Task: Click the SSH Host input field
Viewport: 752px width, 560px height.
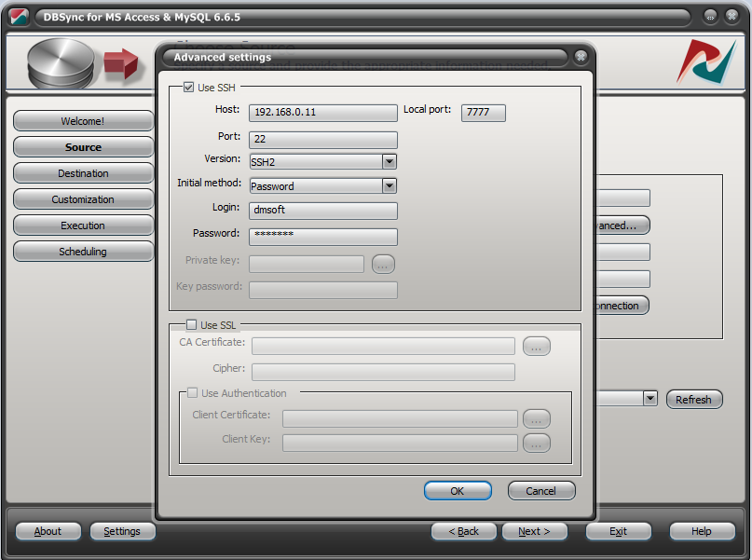Action: pos(323,113)
